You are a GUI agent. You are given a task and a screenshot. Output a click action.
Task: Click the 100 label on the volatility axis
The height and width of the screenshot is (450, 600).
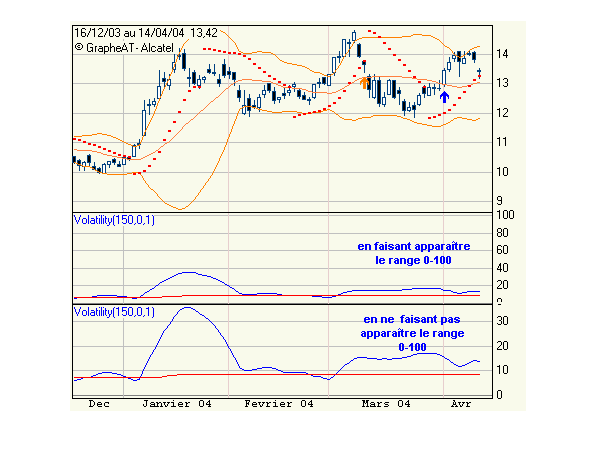pos(505,215)
